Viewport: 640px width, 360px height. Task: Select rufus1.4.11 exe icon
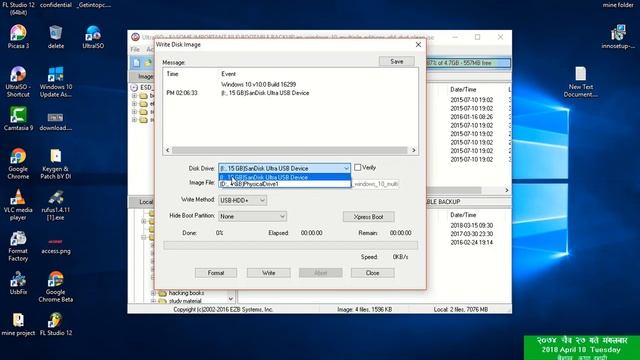[56, 205]
